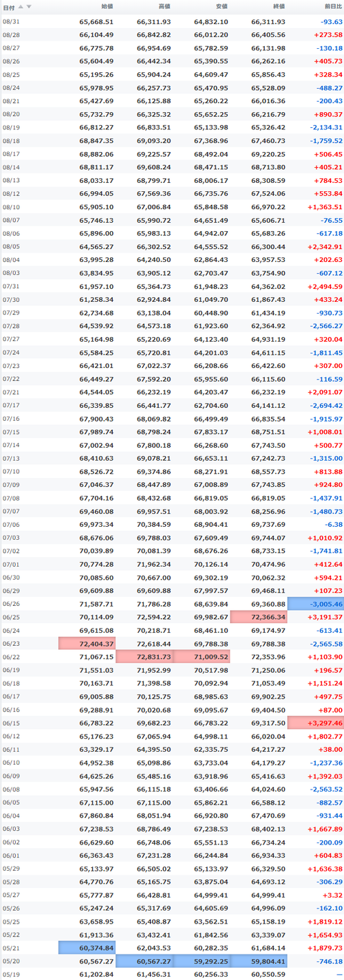Click the 安値 column header
The height and width of the screenshot is (980, 344).
[x=221, y=6]
